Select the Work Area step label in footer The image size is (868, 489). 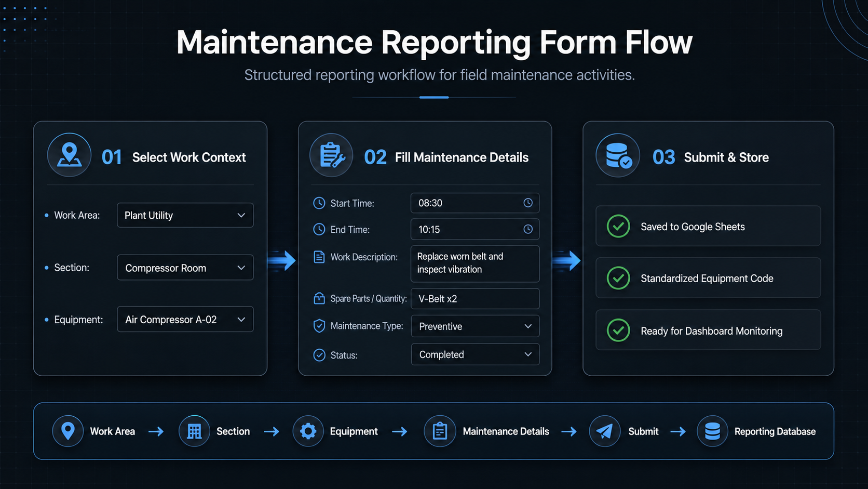pos(113,431)
